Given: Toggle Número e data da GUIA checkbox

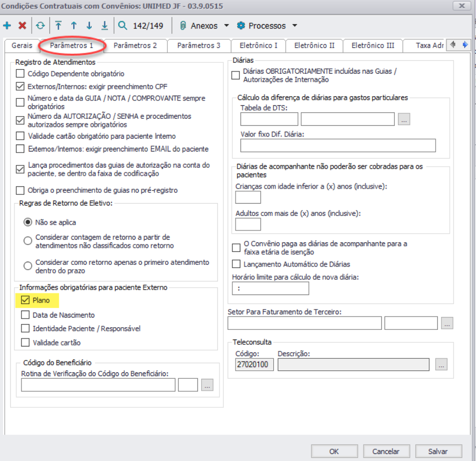Looking at the screenshot, I should pos(20,102).
